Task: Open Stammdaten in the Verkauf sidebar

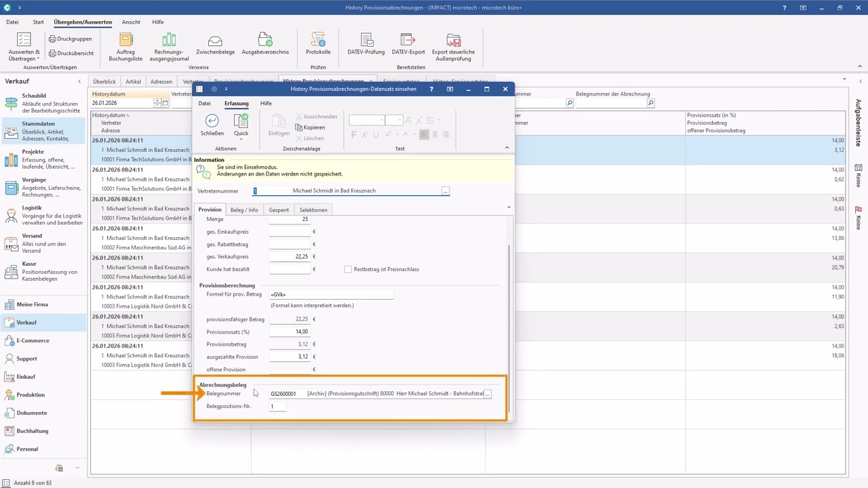Action: coord(44,131)
